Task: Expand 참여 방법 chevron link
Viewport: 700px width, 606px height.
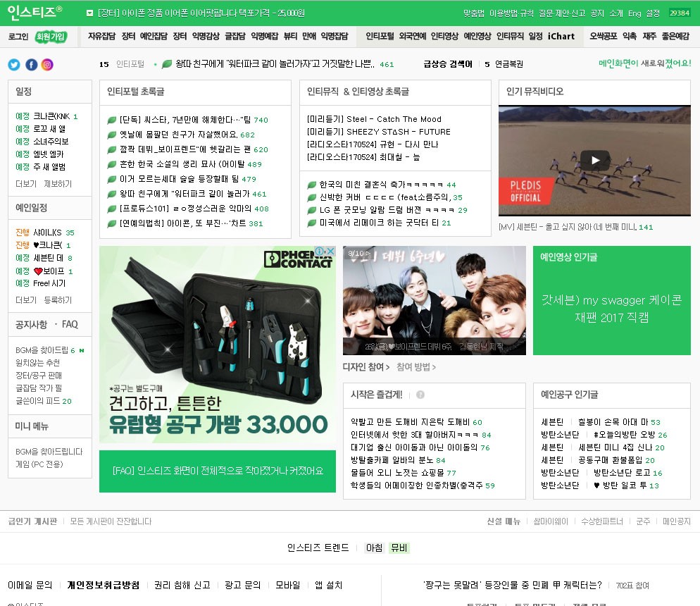Action: tap(415, 367)
